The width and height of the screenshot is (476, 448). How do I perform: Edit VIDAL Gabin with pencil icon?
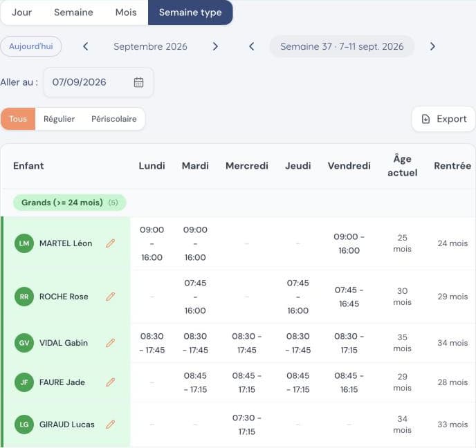(x=111, y=343)
